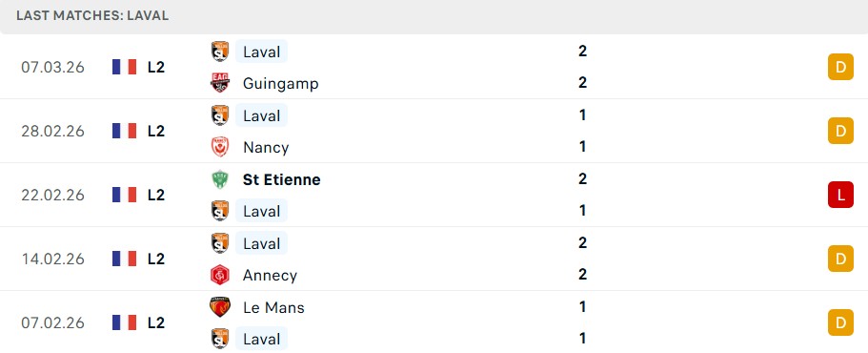Open the 28.02.26 match row date
The width and height of the screenshot is (868, 353).
(53, 132)
